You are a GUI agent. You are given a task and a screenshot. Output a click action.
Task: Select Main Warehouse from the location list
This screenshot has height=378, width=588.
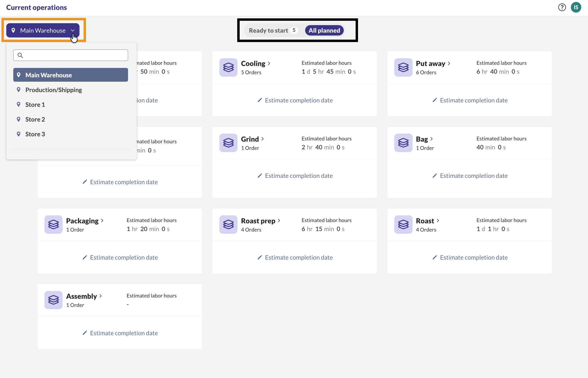pos(49,75)
